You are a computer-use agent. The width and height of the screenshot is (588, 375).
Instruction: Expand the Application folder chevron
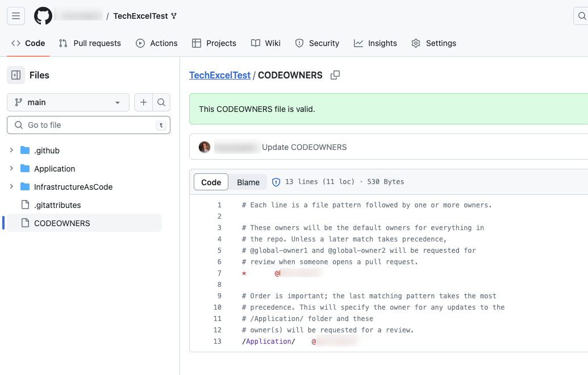coord(11,169)
